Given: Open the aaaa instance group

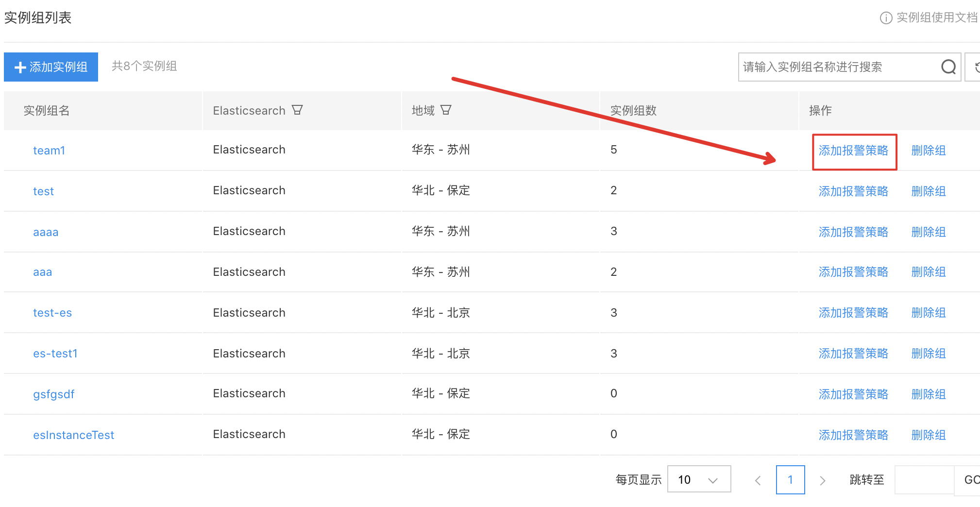Looking at the screenshot, I should tap(46, 232).
